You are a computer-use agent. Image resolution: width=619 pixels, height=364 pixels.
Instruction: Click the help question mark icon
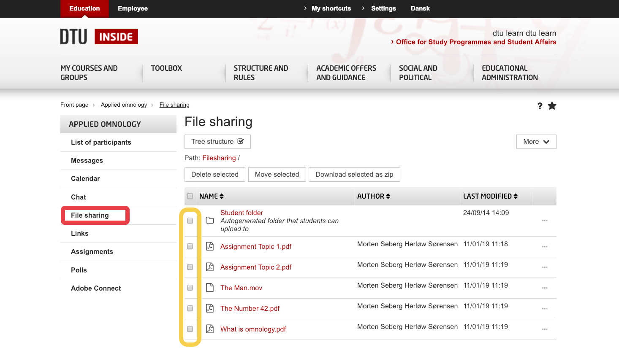540,106
